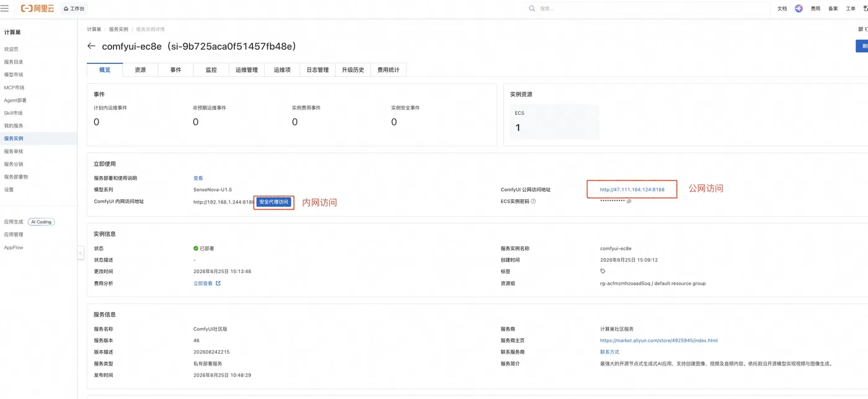Open the ECS实例密码 help question icon
Viewport: 868px width, 399px height.
click(x=533, y=201)
